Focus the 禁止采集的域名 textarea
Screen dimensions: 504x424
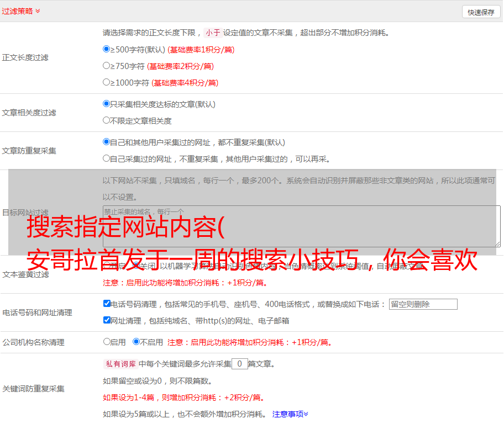302,226
